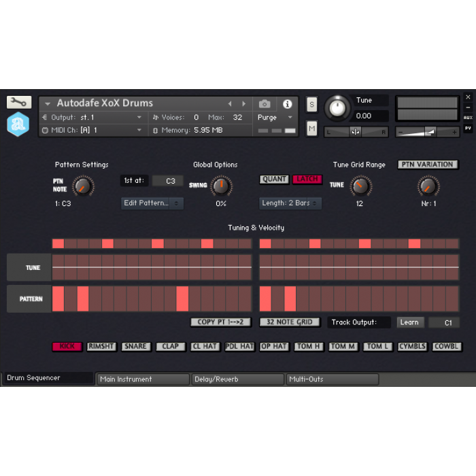Adjust the volume slider handle
Screen dimensions: 476x476
tap(430, 132)
